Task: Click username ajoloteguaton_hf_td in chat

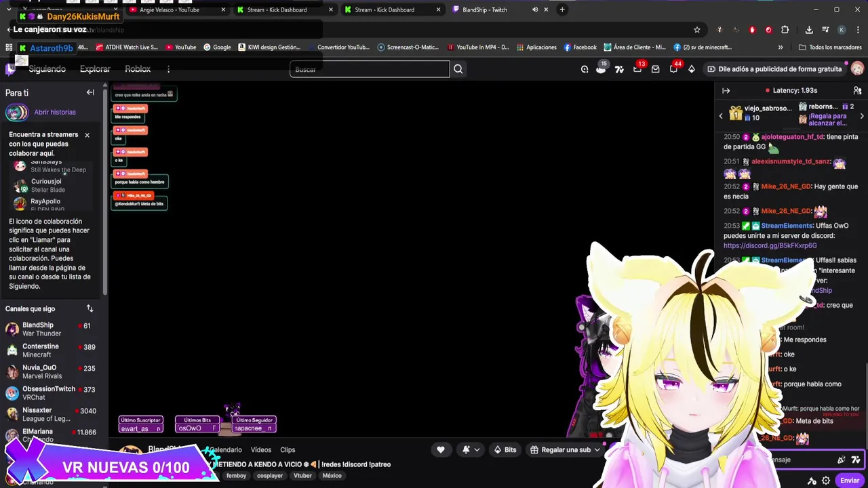Action: (792, 137)
